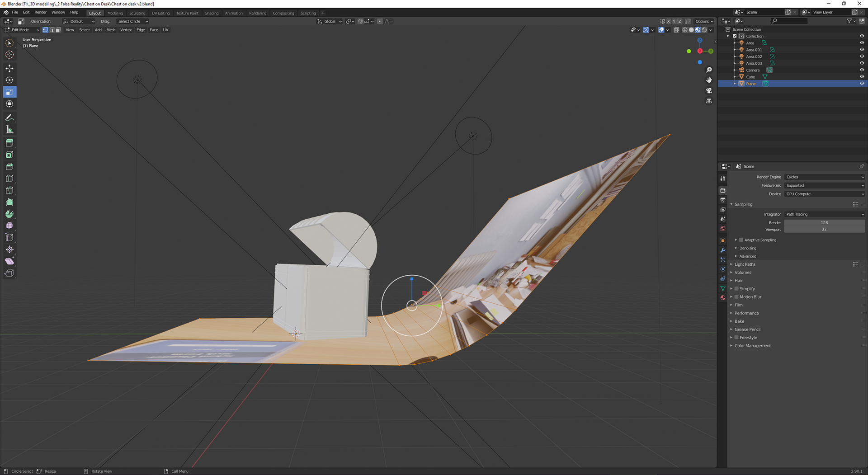868x475 pixels.
Task: Select the Spin tool
Action: click(x=9, y=214)
